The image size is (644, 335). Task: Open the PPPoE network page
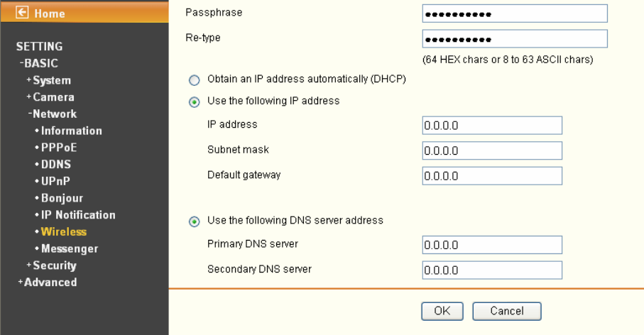click(x=59, y=148)
